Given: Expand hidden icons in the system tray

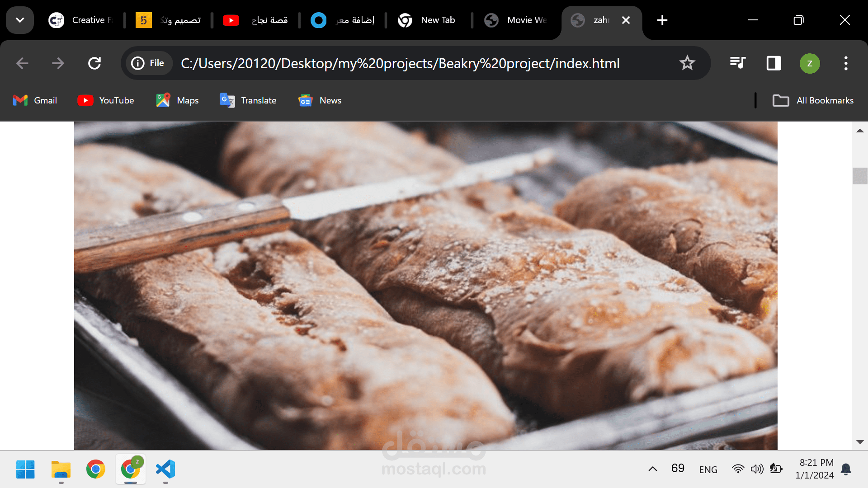Looking at the screenshot, I should click(x=652, y=469).
